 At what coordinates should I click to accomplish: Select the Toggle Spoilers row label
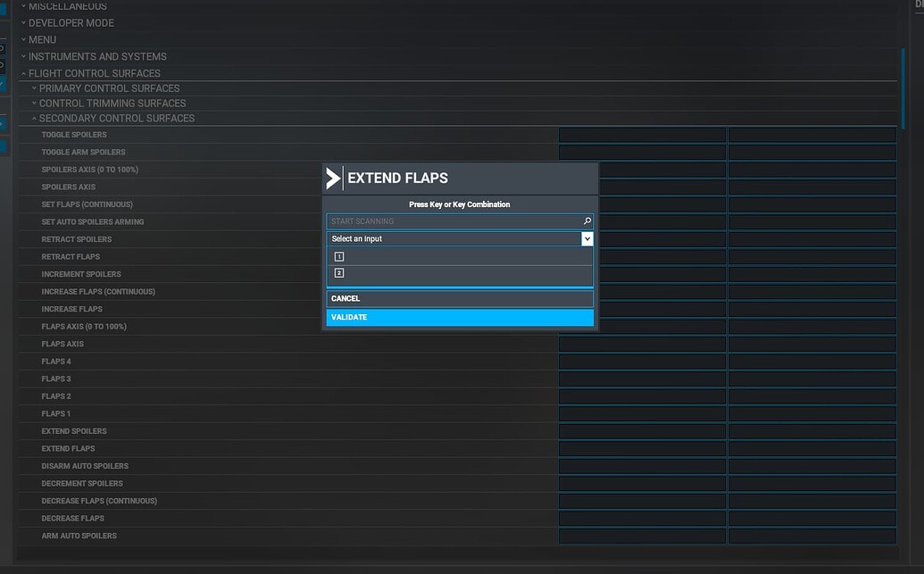tap(74, 135)
